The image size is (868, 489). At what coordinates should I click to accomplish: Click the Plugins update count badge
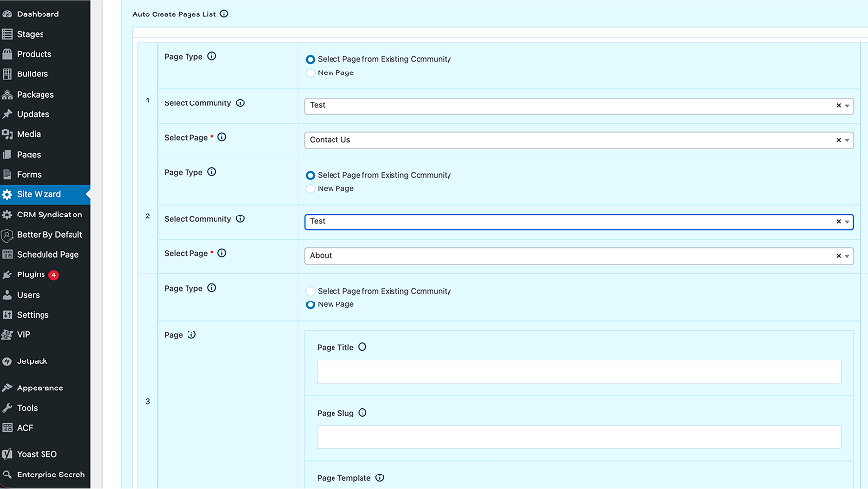click(54, 274)
